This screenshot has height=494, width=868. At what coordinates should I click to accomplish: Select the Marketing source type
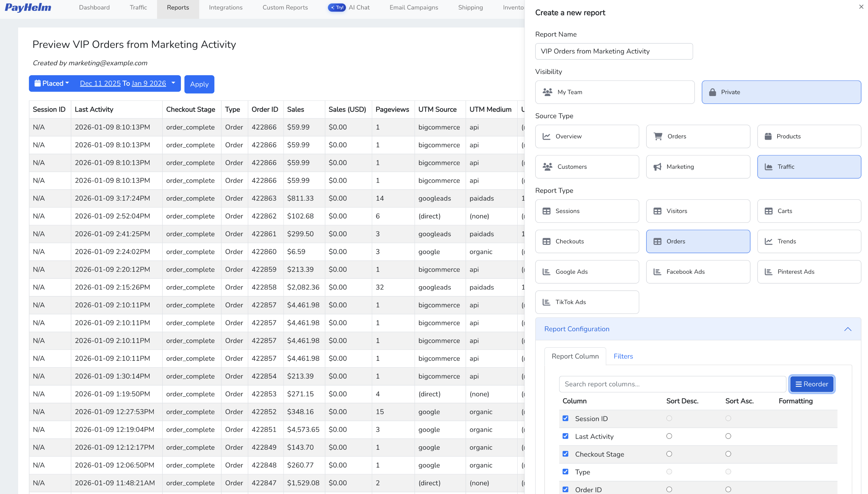click(698, 166)
